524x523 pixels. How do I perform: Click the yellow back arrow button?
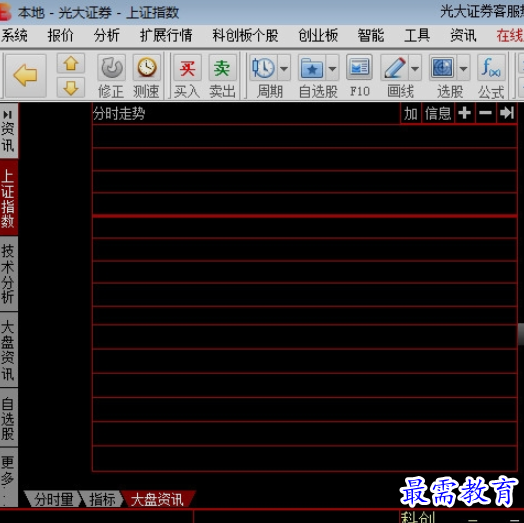(x=25, y=75)
